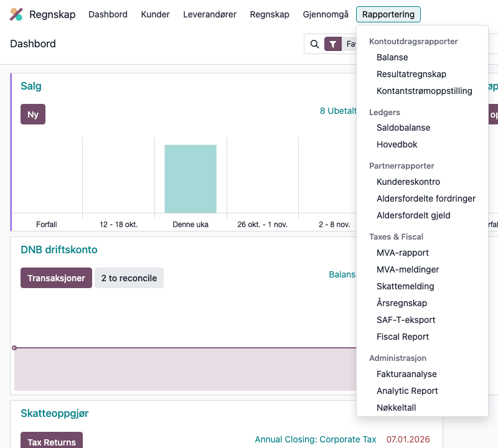Viewport: 498px width, 448px height.
Task: Click the Forfall chart label
Action: coord(47,225)
